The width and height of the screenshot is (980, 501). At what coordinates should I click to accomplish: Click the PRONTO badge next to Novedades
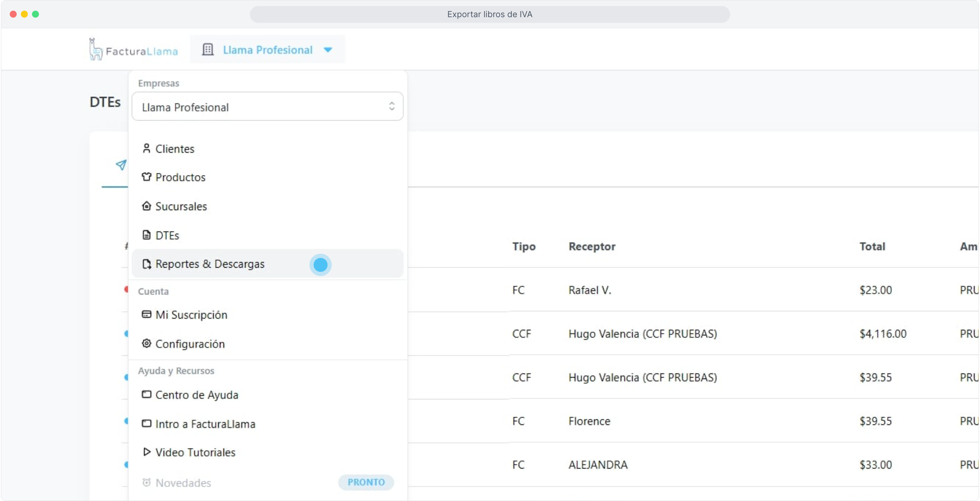(366, 482)
